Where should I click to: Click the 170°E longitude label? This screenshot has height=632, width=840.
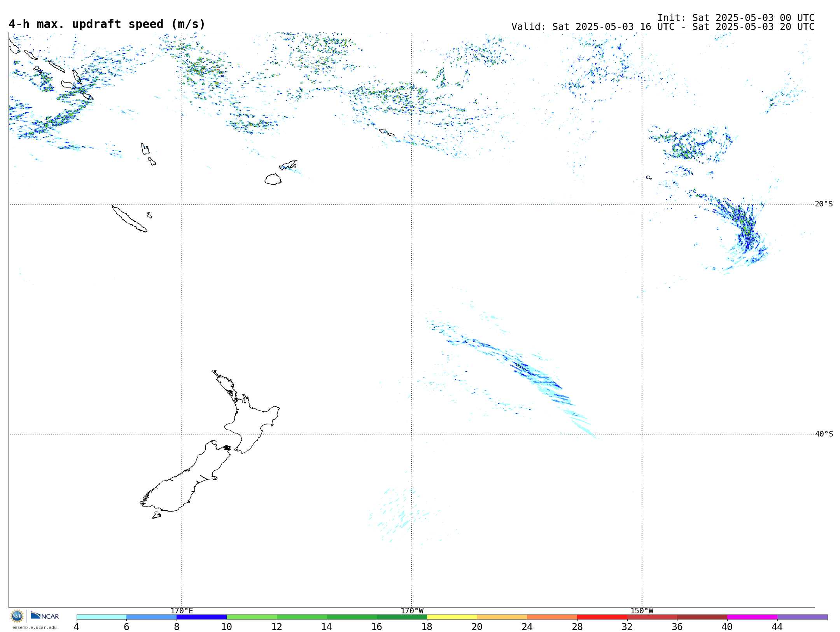182,611
